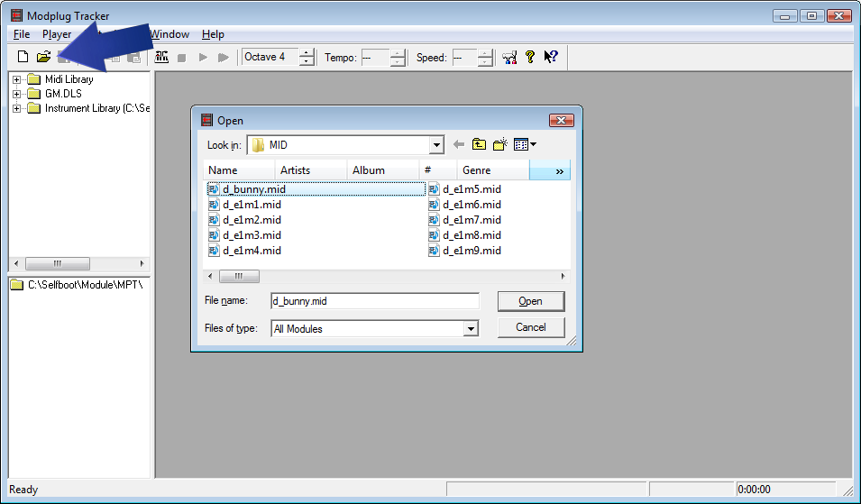Screen dimensions: 861x504
Task: Expand the GM.DLS tree node
Action: pos(16,94)
